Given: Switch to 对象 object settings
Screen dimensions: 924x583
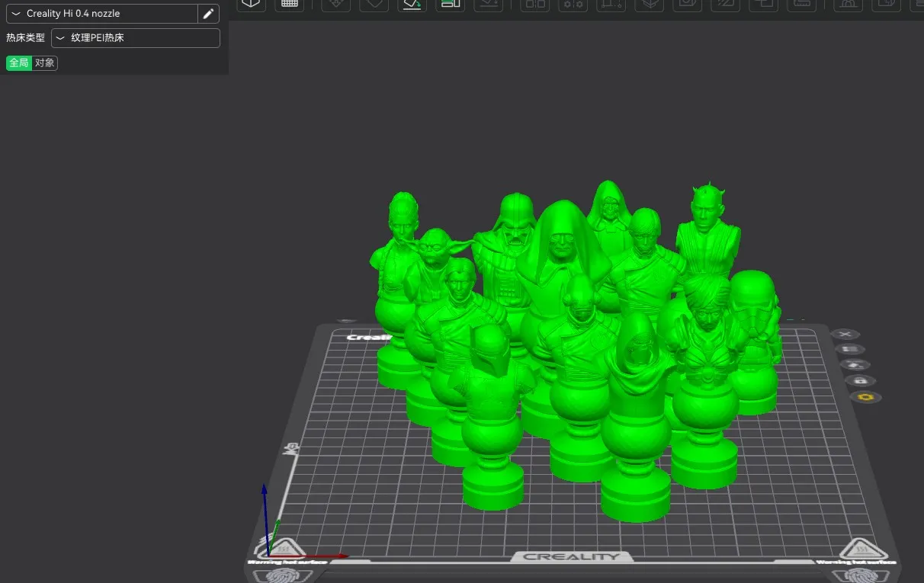Looking at the screenshot, I should 45,63.
